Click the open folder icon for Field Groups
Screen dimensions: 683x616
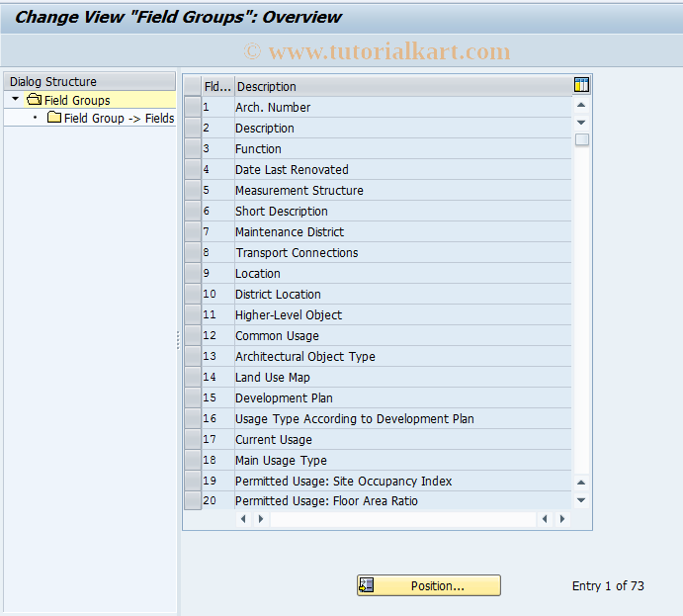pos(34,100)
